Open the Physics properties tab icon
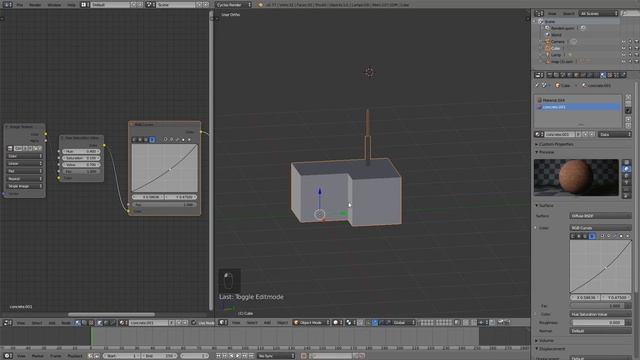Image resolution: width=640 pixels, height=360 pixels. click(x=623, y=75)
